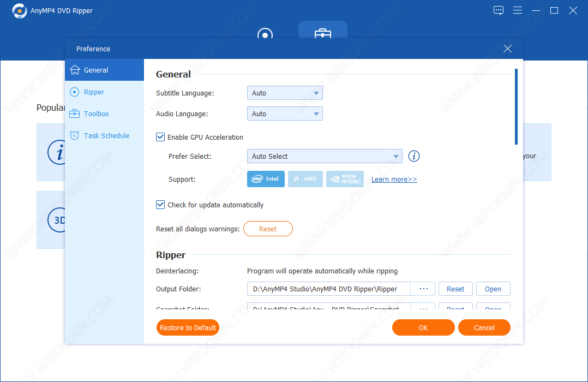This screenshot has width=588, height=382.
Task: Click the AMD support badge
Action: (x=305, y=179)
